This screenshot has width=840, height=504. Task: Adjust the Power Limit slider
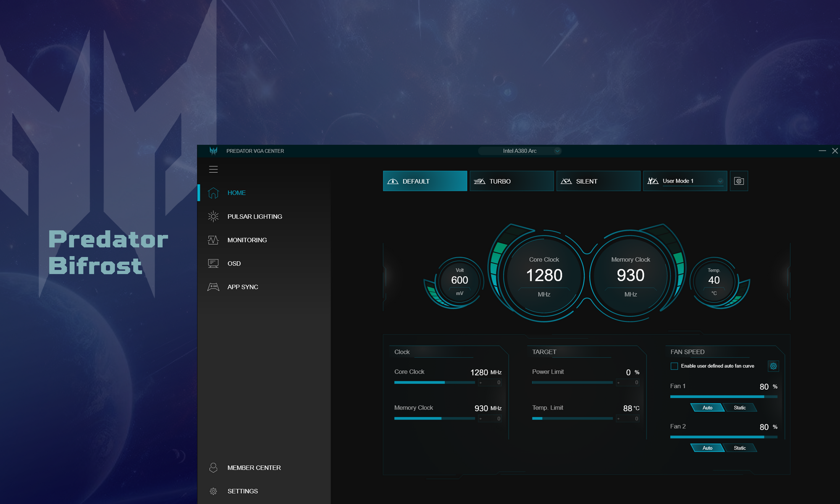coord(572,382)
